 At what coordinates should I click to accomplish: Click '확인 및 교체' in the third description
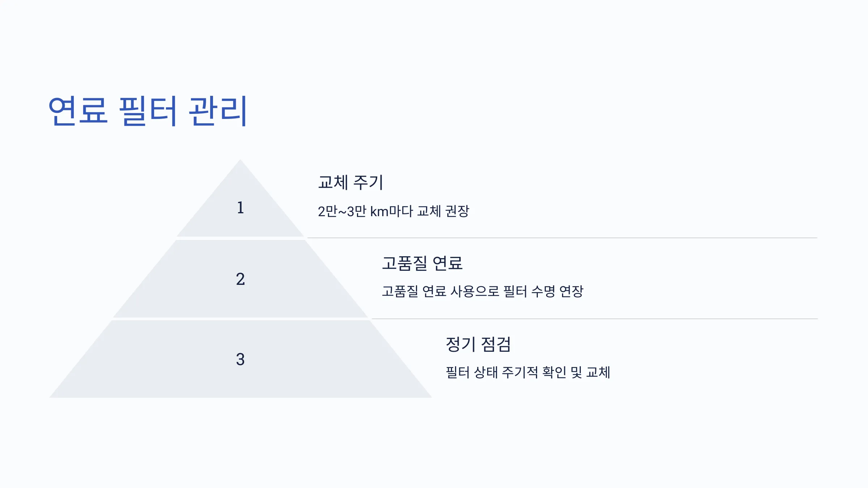576,372
